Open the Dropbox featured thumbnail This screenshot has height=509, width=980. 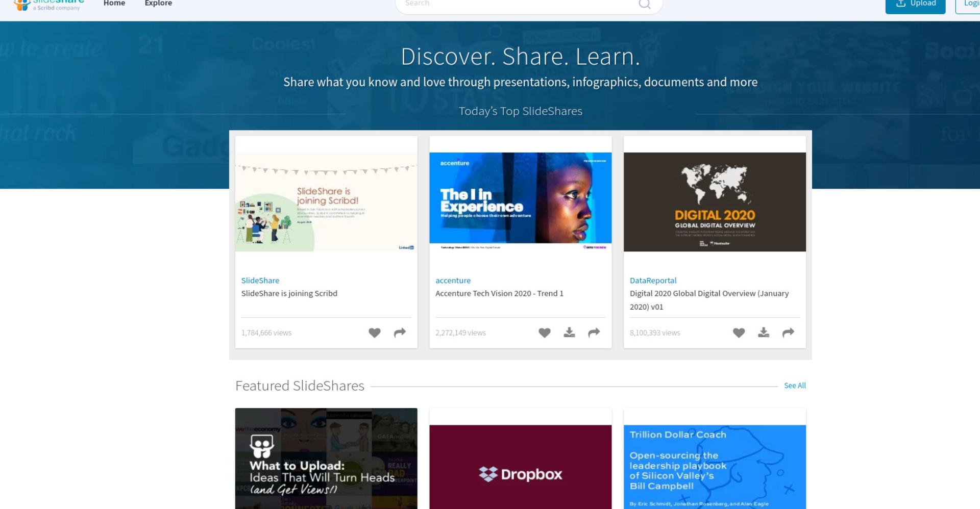pyautogui.click(x=521, y=467)
